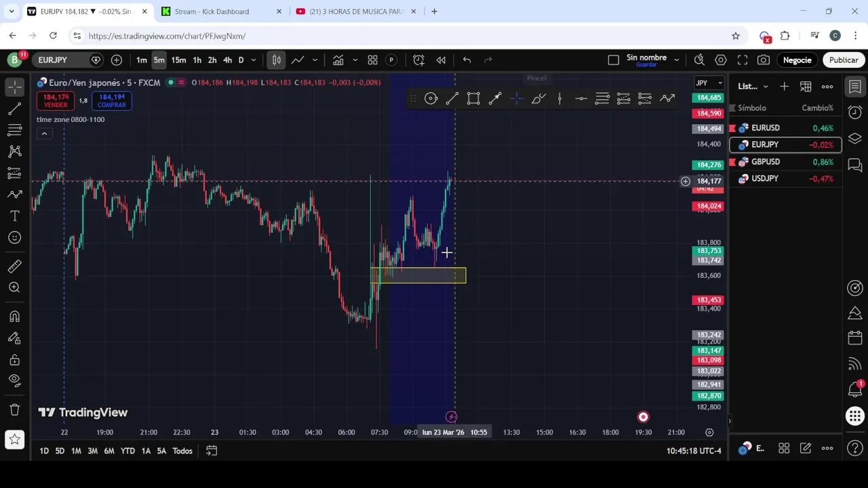This screenshot has height=488, width=868.
Task: Open the brushes tool group in left sidebar
Action: pyautogui.click(x=15, y=195)
